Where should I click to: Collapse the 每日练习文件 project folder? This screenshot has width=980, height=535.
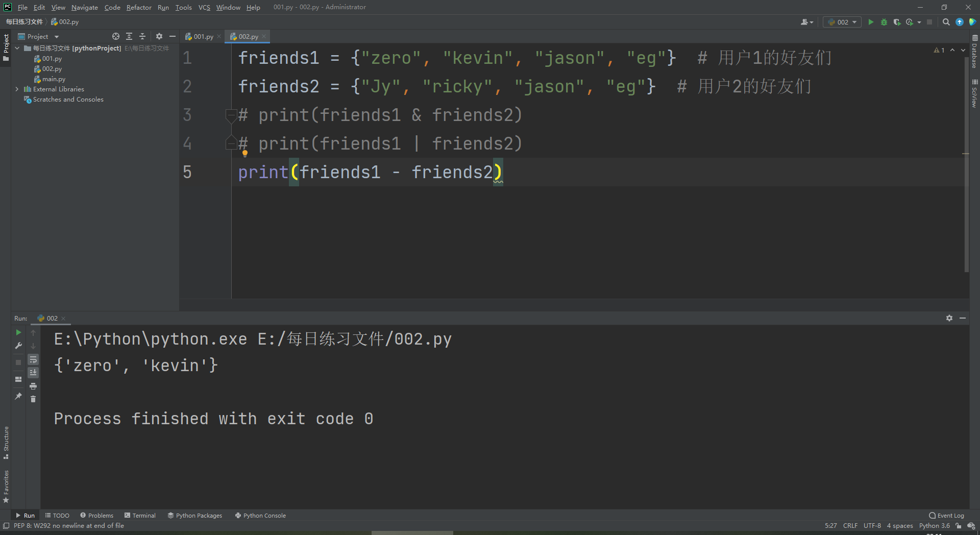17,48
